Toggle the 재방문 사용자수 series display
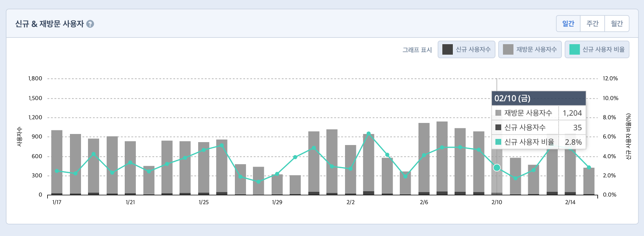 tap(530, 50)
